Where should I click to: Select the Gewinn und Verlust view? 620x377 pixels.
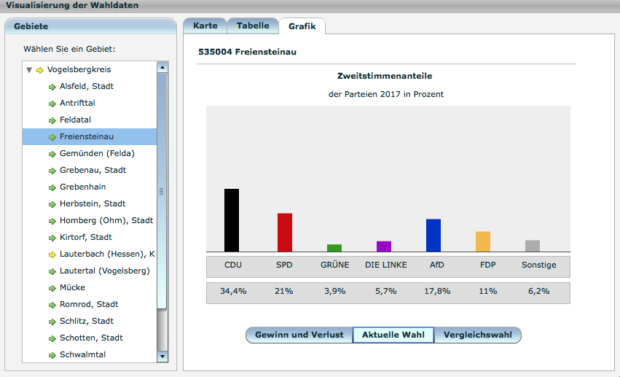point(299,335)
